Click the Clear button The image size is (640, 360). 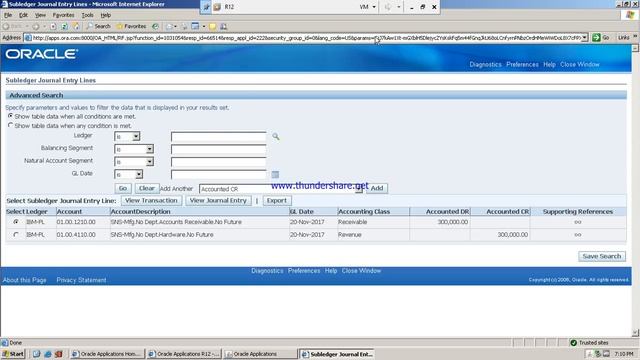point(147,188)
